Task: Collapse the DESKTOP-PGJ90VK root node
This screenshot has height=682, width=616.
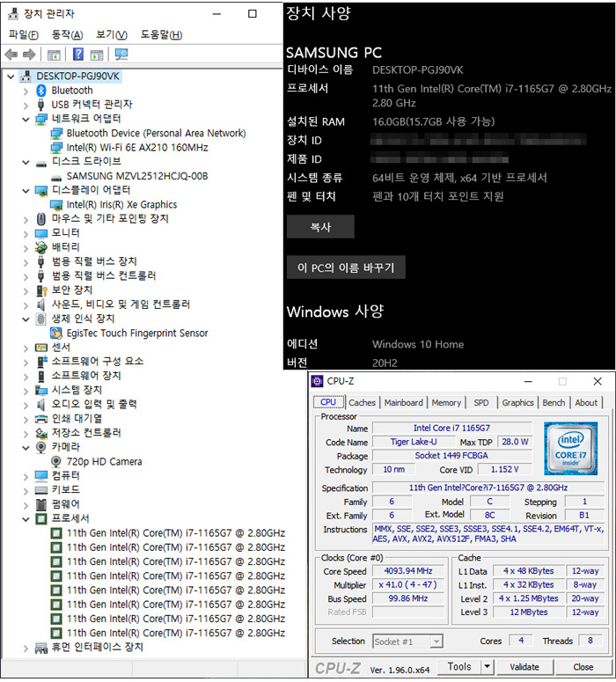Action: [11, 77]
